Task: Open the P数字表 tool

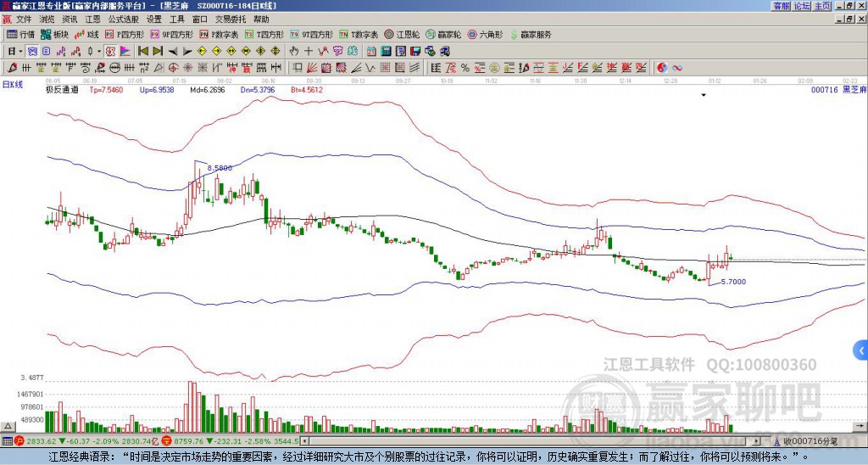Action: (219, 34)
